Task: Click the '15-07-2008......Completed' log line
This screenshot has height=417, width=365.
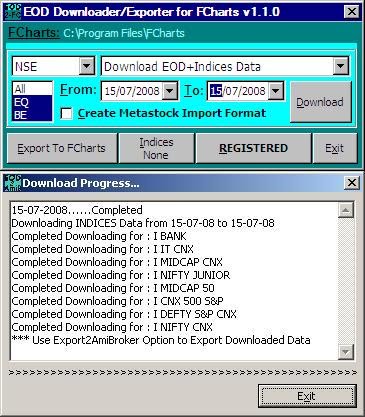Action: (77, 210)
